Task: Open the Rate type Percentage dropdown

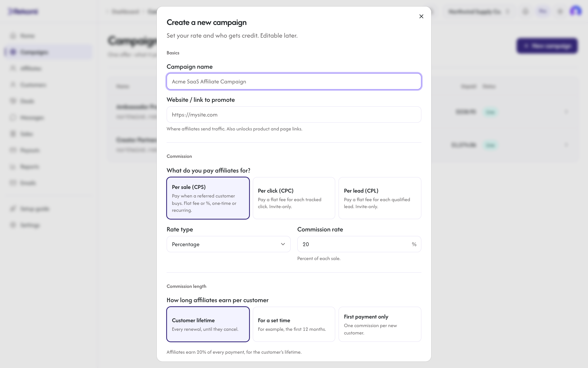Action: coord(228,244)
